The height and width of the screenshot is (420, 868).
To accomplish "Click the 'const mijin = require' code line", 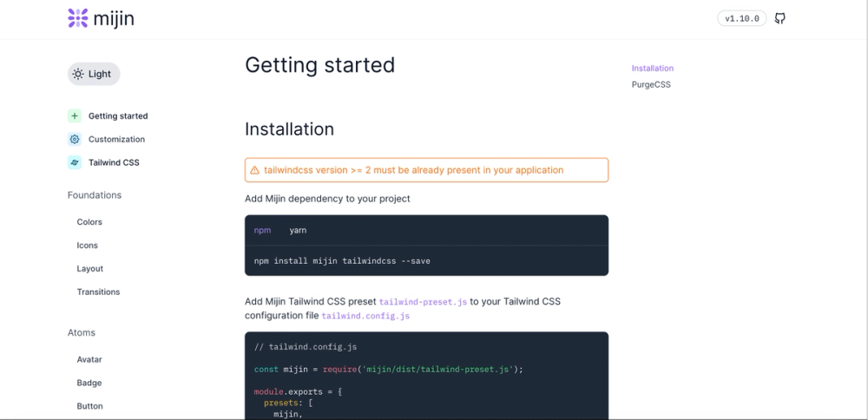I will click(389, 369).
